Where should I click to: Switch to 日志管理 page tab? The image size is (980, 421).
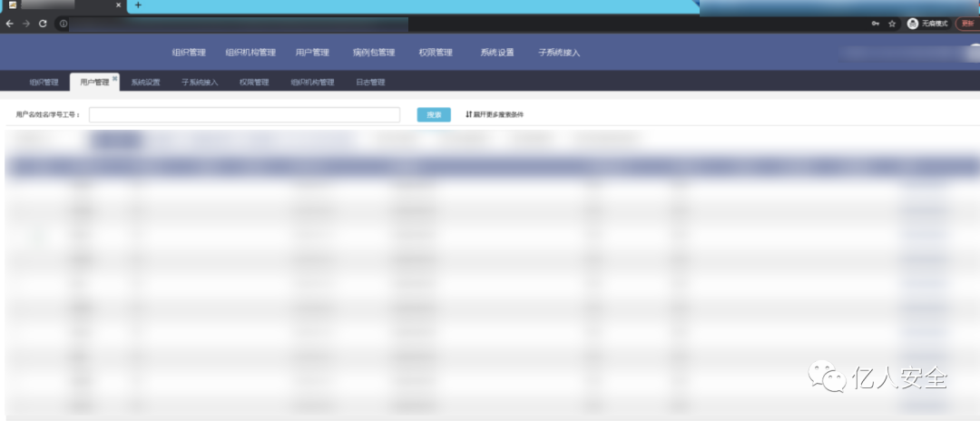370,82
